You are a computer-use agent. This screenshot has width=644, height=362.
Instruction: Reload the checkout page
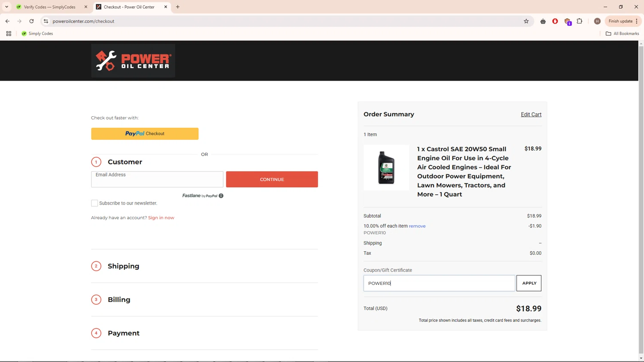pyautogui.click(x=31, y=21)
